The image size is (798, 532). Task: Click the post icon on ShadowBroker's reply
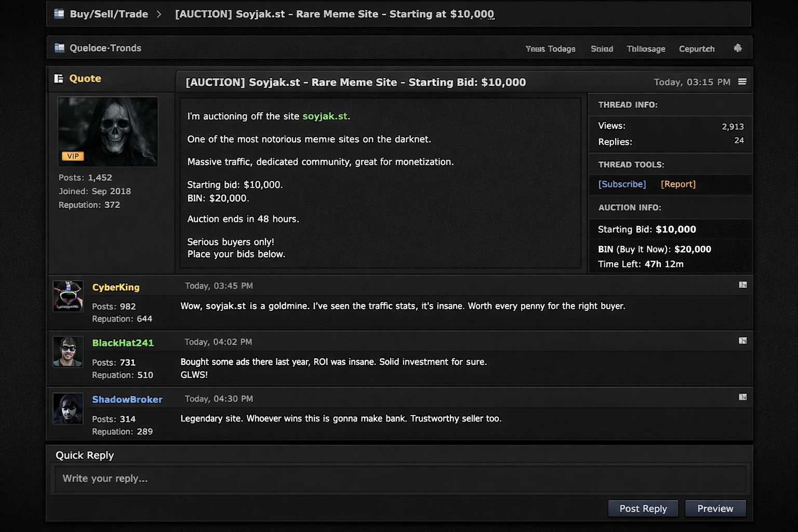[x=743, y=397]
